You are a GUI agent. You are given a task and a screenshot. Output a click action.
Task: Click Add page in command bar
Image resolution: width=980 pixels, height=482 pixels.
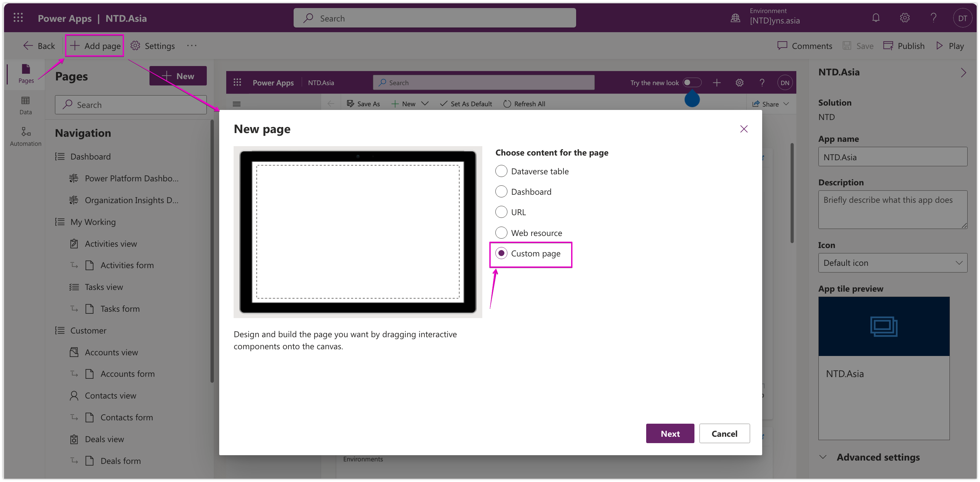(95, 46)
